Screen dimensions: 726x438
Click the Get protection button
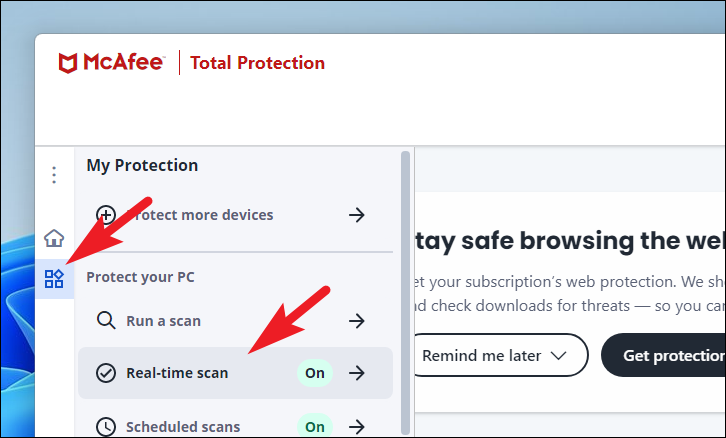663,355
